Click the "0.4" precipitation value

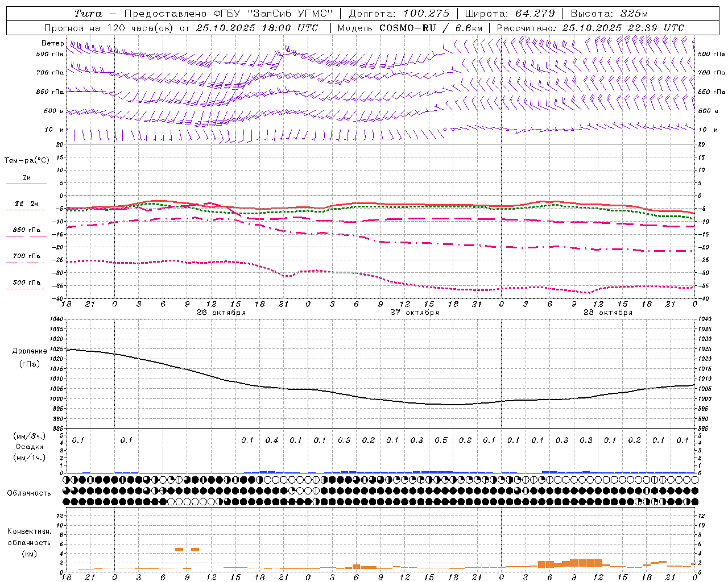(x=272, y=440)
